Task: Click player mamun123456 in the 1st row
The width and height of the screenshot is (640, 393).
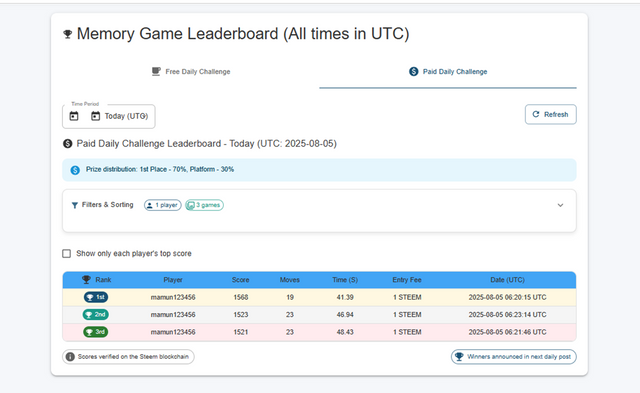Action: [x=173, y=298]
